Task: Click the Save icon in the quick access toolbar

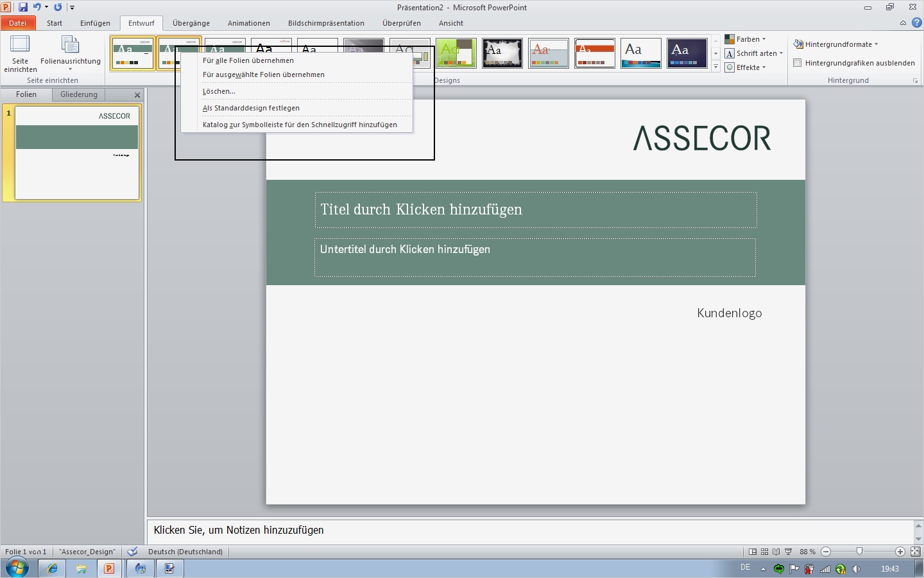Action: (23, 7)
